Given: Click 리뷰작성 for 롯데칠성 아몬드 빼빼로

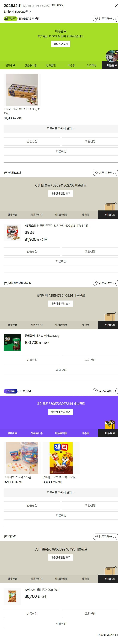Looking at the screenshot, I should click(x=61, y=370).
